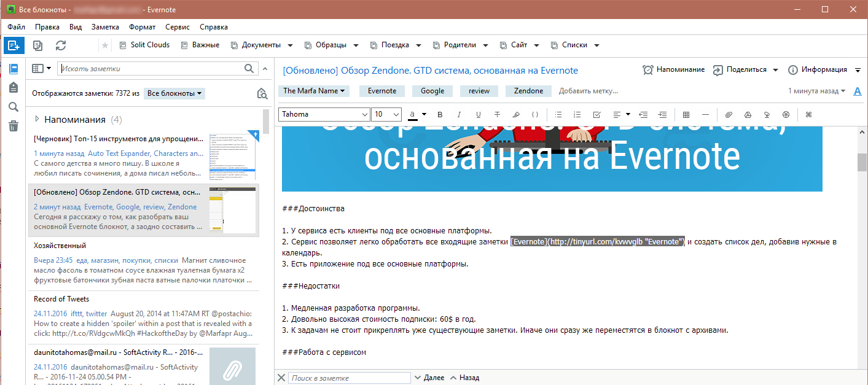This screenshot has height=385, width=868.
Task: Toggle bold formatting
Action: 439,114
